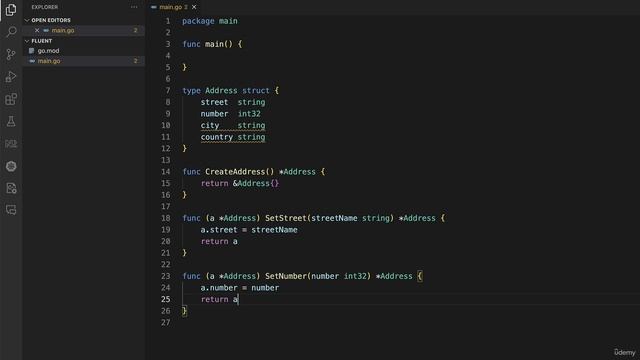The height and width of the screenshot is (360, 640).
Task: Click 'street' field on line 8
Action: [214, 102]
